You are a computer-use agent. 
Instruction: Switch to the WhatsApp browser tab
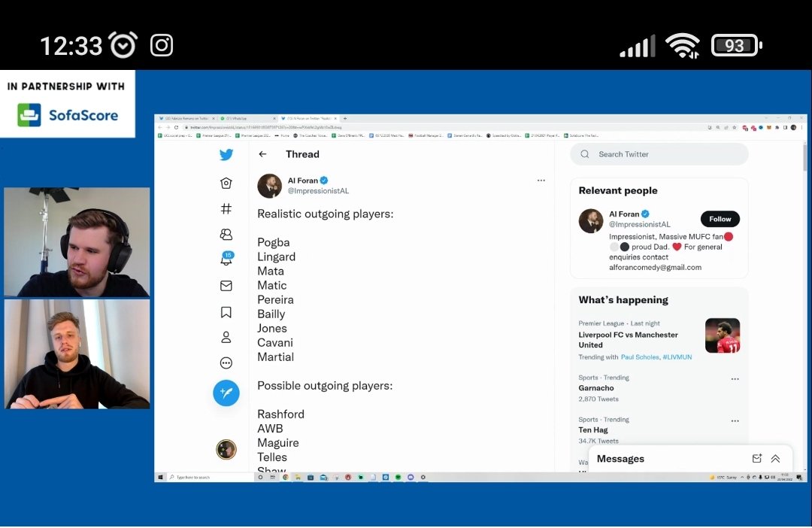coord(249,118)
